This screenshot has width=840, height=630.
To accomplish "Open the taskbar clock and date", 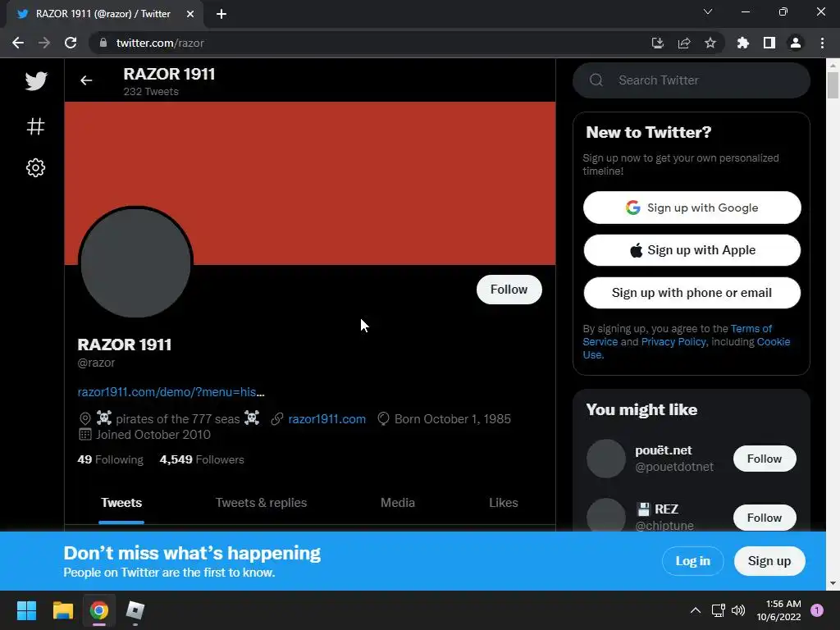I will tap(779, 610).
